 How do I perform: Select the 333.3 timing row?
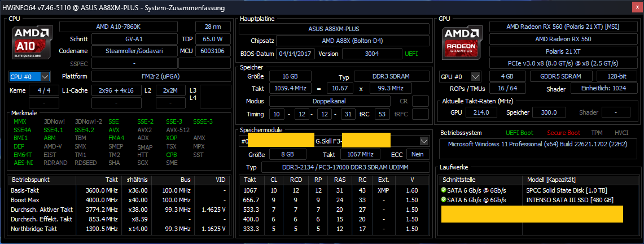(334, 229)
